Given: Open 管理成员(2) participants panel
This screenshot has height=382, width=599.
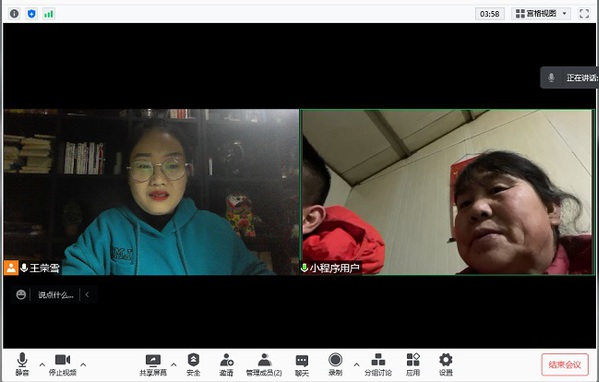Looking at the screenshot, I should pos(264,364).
